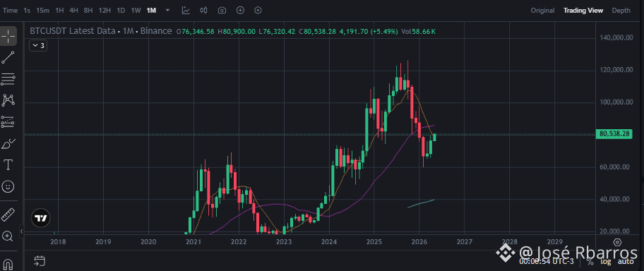Click the Vol 58.66K value in legend
This screenshot has height=271, width=644.
[x=419, y=31]
